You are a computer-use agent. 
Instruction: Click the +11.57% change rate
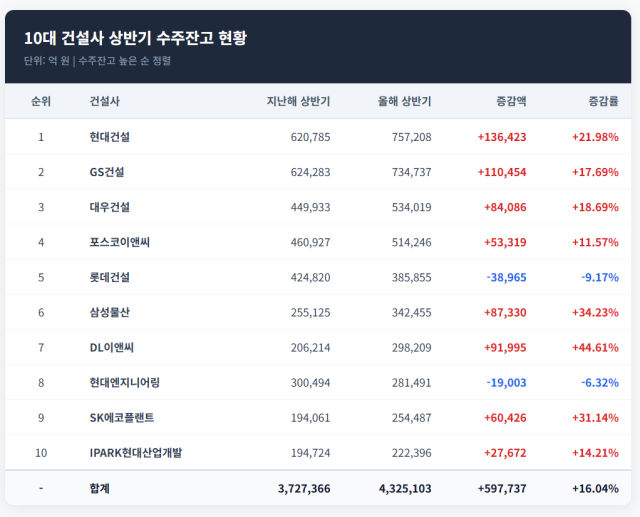tap(595, 242)
